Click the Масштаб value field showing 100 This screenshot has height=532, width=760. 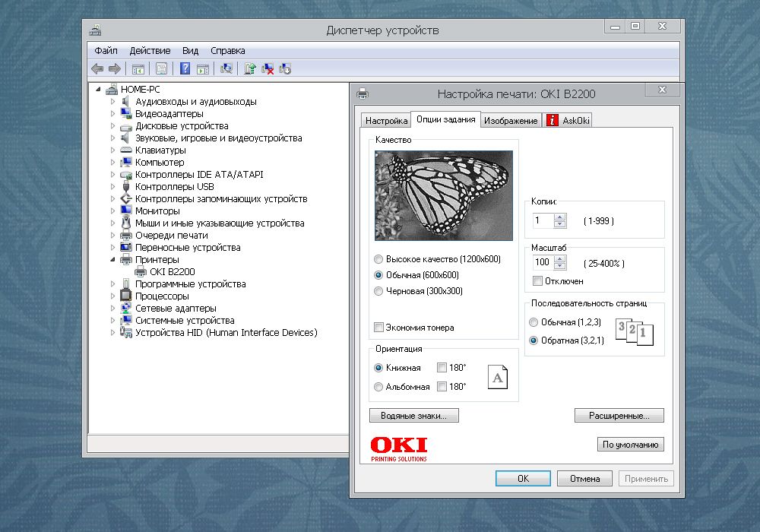pos(543,263)
